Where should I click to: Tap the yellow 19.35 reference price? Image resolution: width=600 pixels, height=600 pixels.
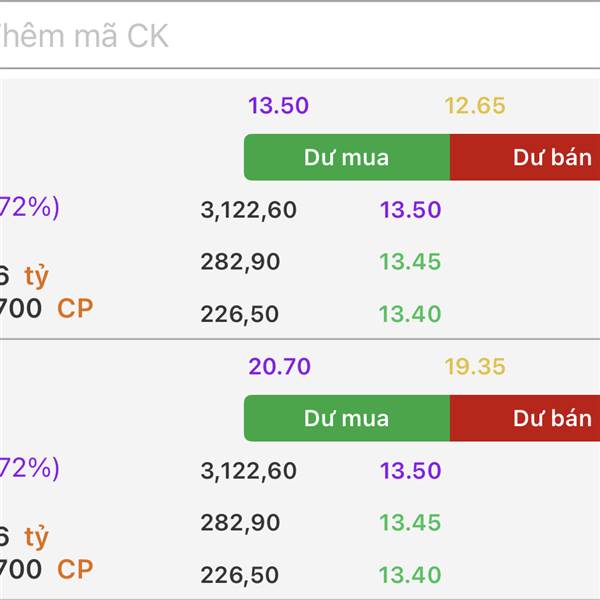[x=475, y=367]
